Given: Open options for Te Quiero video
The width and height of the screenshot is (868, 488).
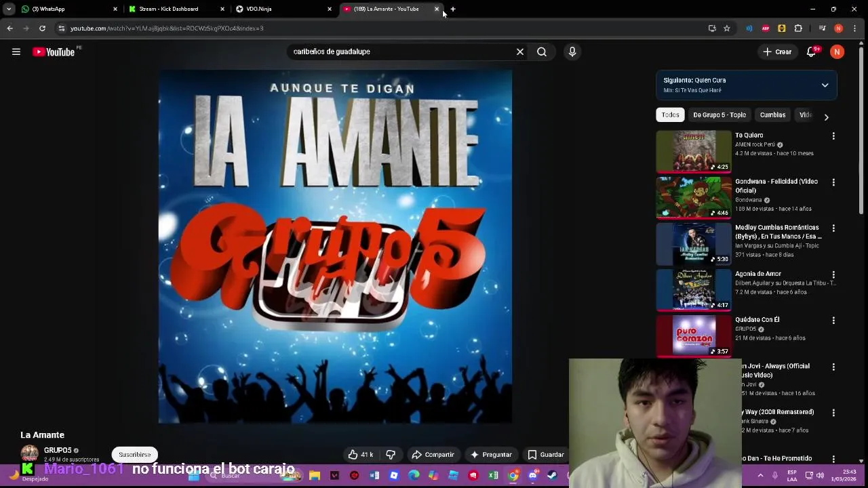Looking at the screenshot, I should pos(833,136).
